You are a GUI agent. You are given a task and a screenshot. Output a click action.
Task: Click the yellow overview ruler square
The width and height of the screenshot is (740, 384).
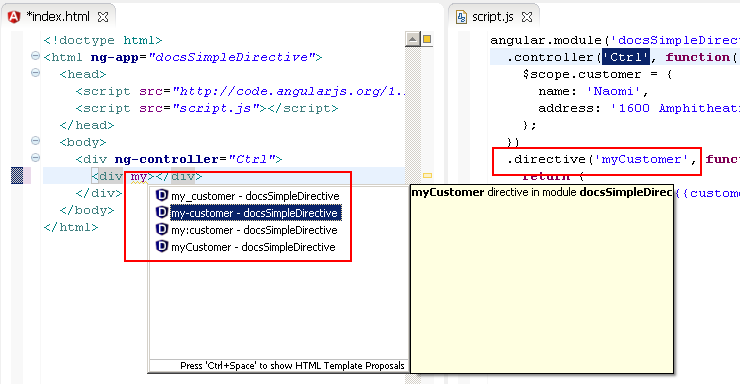(427, 39)
